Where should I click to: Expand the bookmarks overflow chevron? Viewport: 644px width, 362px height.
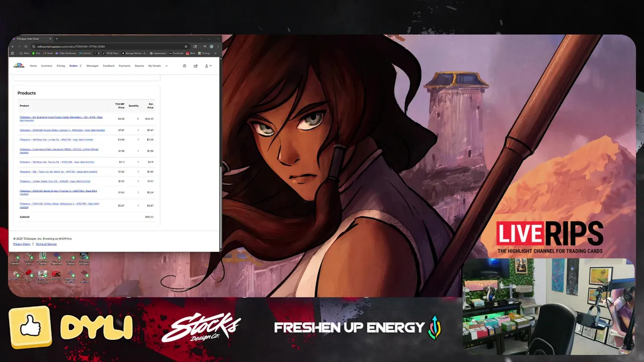tap(216, 53)
